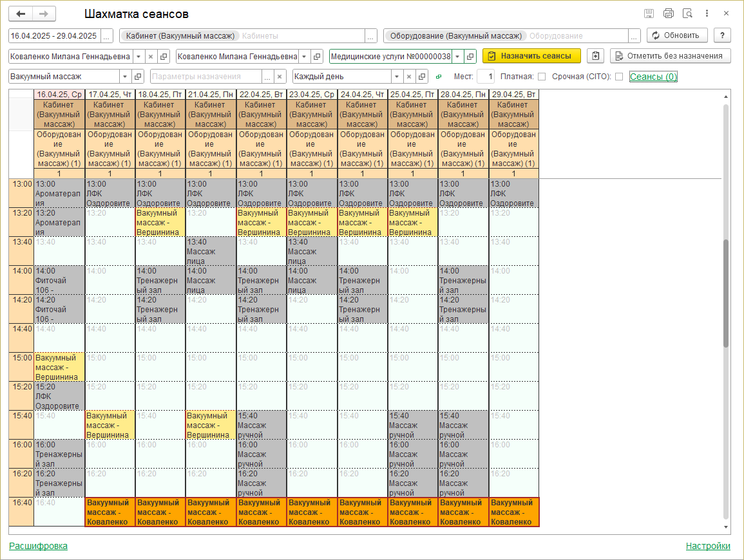Expand the Вакуумный массаж service dropdown

point(125,77)
